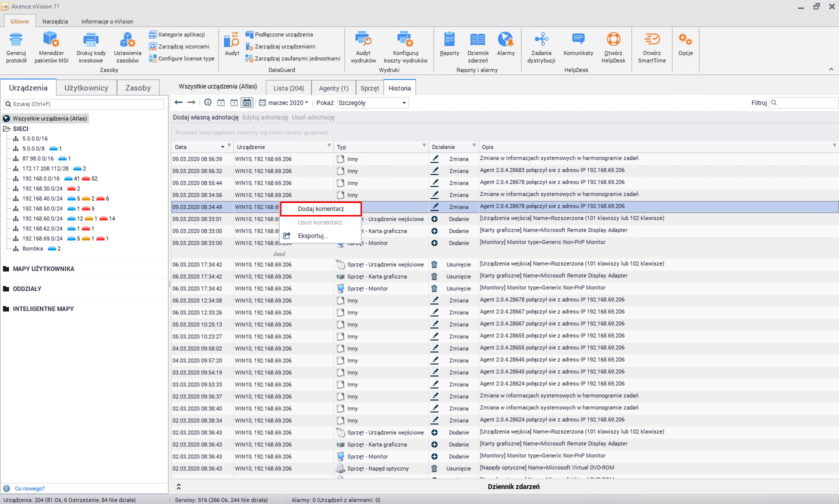Screen dimensions: 839x504
Task: Open the Co nowego? link
Action: click(x=29, y=488)
